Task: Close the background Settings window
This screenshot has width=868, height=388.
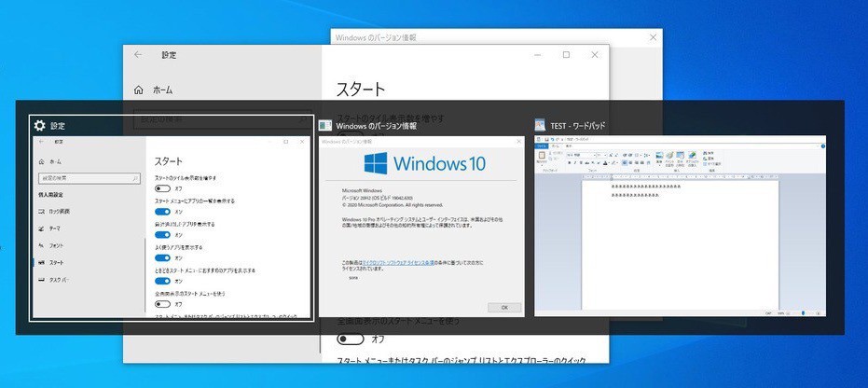Action: pos(595,55)
